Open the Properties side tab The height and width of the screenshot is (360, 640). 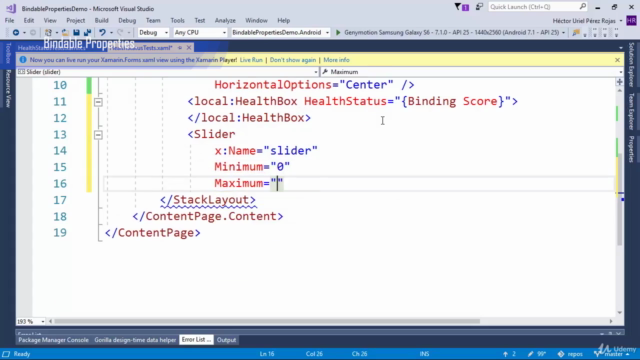pyautogui.click(x=631, y=149)
